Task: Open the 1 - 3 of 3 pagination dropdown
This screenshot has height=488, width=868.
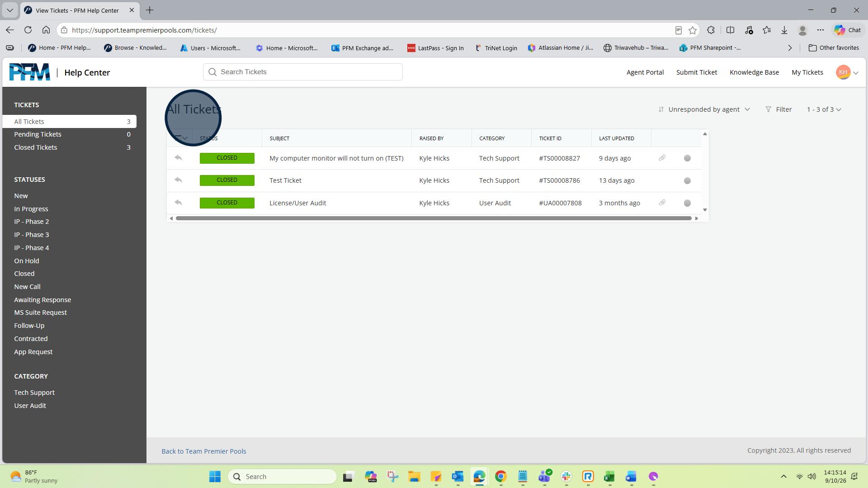Action: tap(824, 109)
